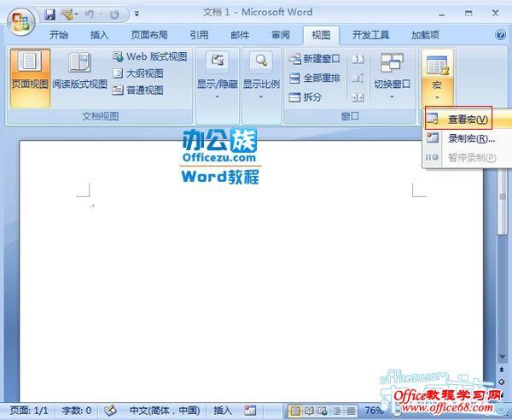Open the 加载项 ribbon tab
This screenshot has width=512, height=420.
tap(425, 35)
